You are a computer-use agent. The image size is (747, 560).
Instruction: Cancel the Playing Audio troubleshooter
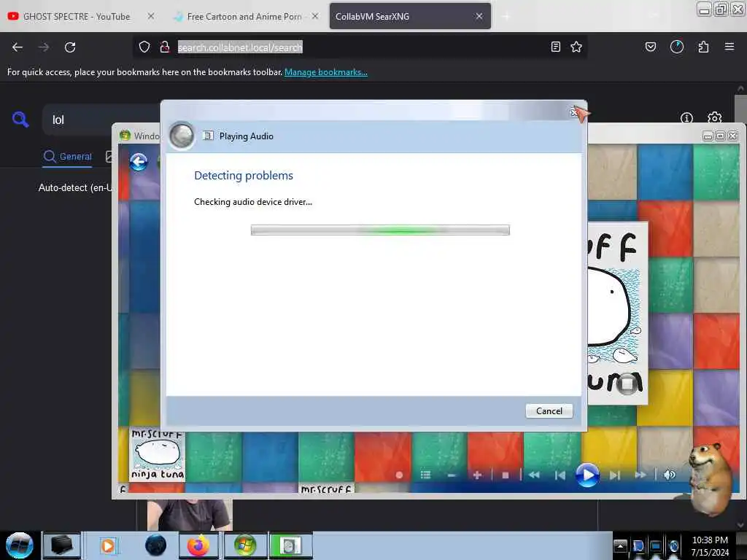pos(549,411)
